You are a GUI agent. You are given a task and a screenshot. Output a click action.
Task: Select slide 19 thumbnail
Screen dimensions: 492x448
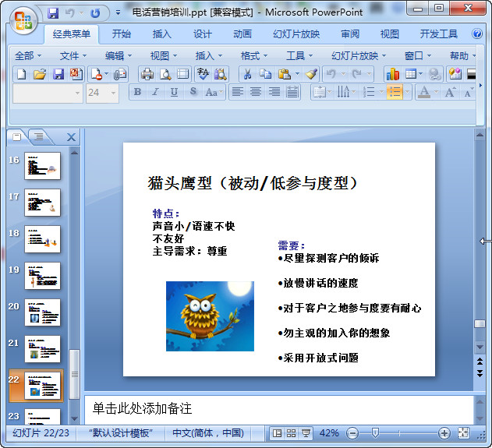pos(42,276)
